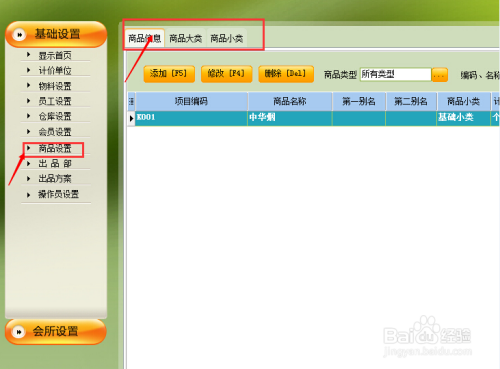Image resolution: width=500 pixels, height=369 pixels.
Task: Click the row pointer arrow for K001
Action: click(131, 118)
